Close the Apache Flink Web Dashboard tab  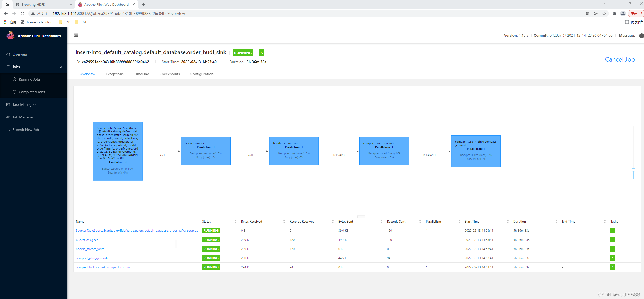pos(134,4)
